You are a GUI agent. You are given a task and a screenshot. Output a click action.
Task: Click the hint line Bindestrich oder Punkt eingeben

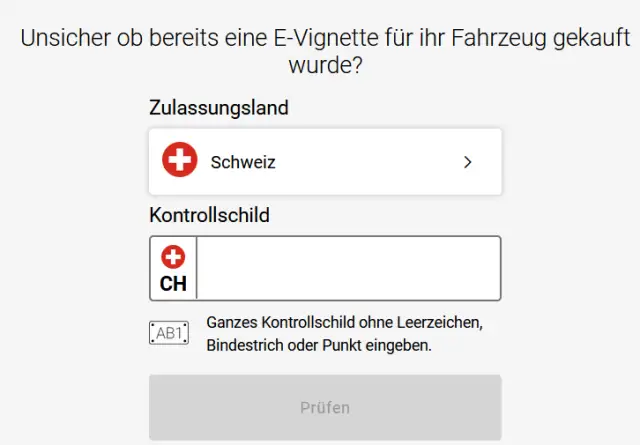point(319,346)
